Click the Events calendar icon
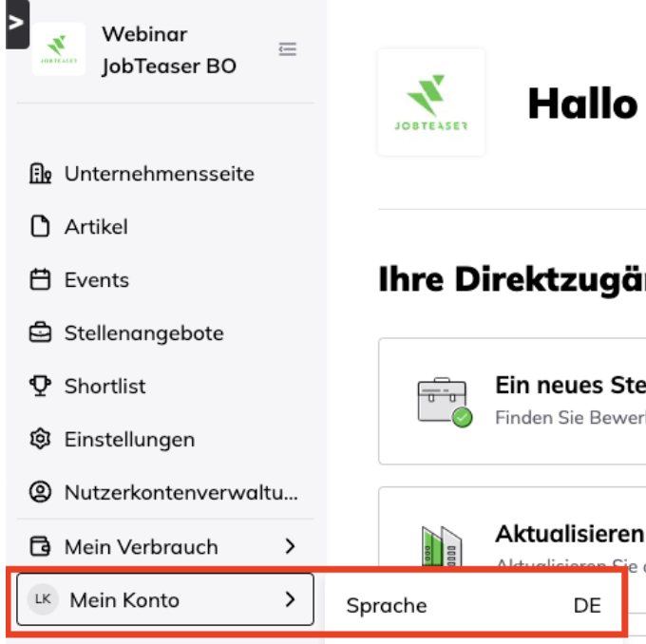646x644 pixels. pos(40,280)
